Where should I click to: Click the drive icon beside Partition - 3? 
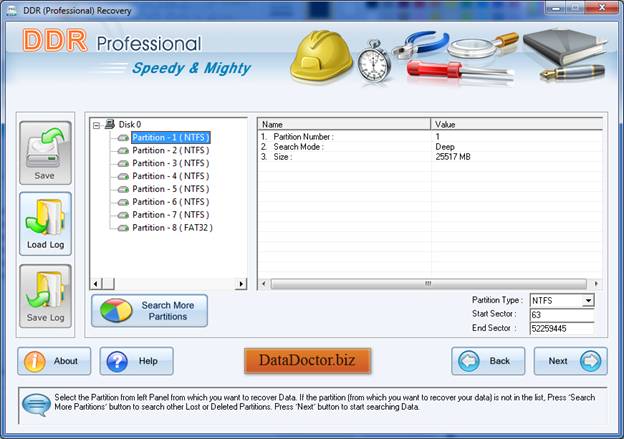tap(123, 164)
